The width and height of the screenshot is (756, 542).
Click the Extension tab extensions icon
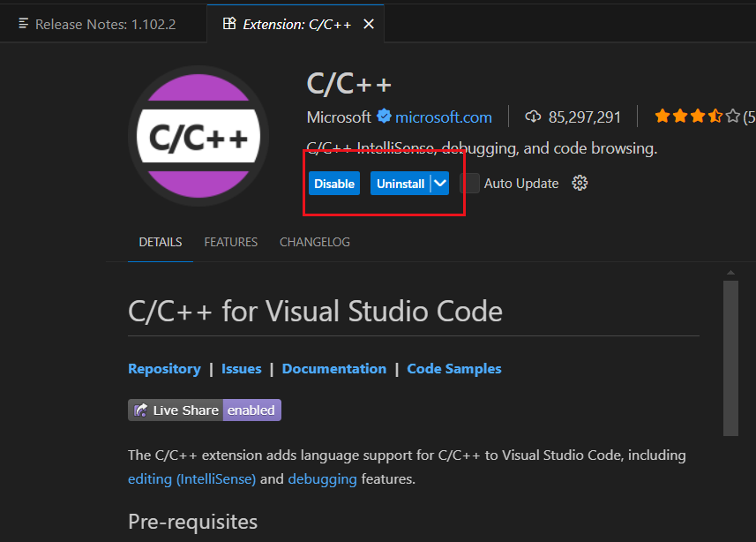click(229, 23)
